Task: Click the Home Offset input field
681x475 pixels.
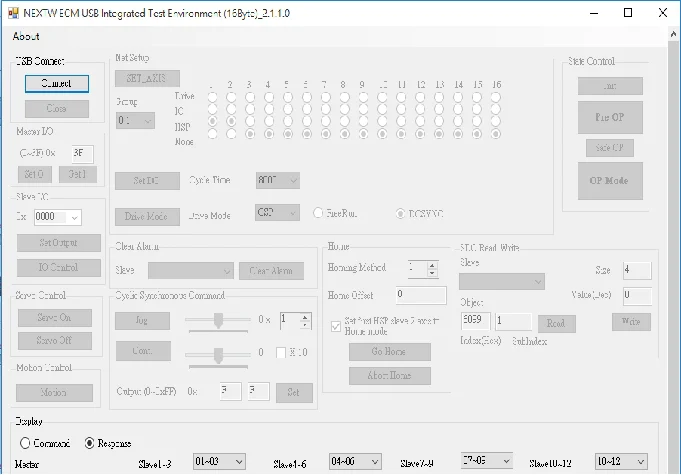Action: [x=421, y=295]
